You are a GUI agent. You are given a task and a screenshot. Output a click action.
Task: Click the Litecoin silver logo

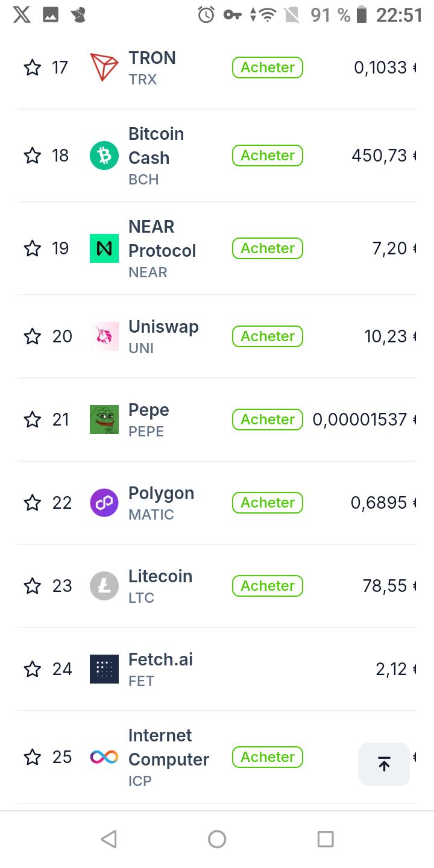point(104,586)
